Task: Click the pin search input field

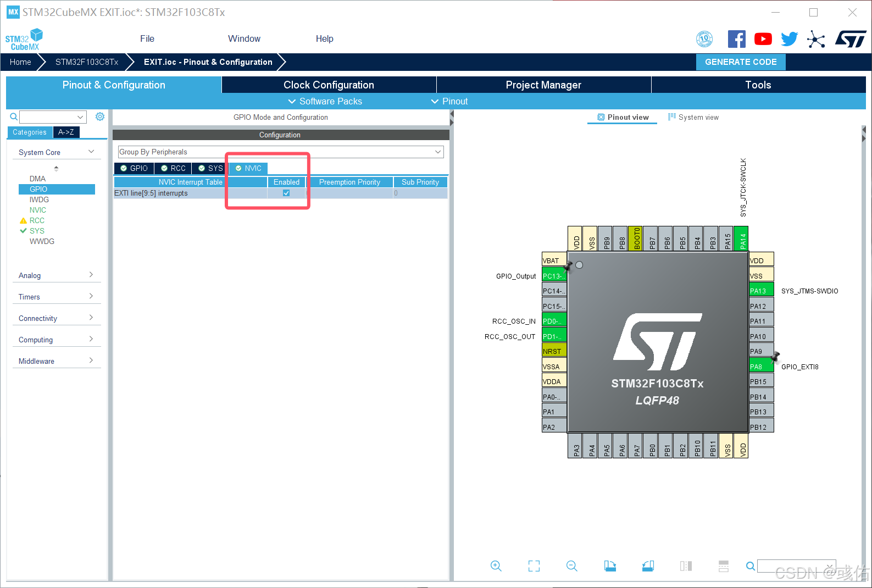Action: 796,566
